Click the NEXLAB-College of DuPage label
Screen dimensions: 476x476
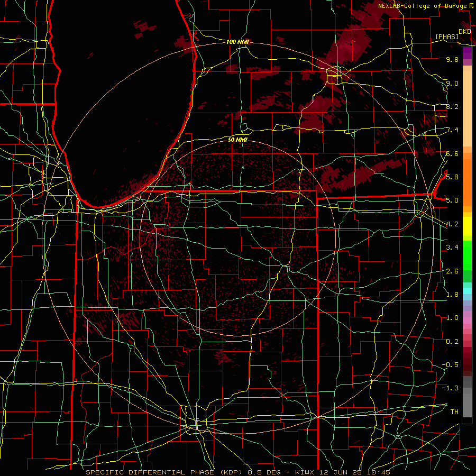[423, 6]
